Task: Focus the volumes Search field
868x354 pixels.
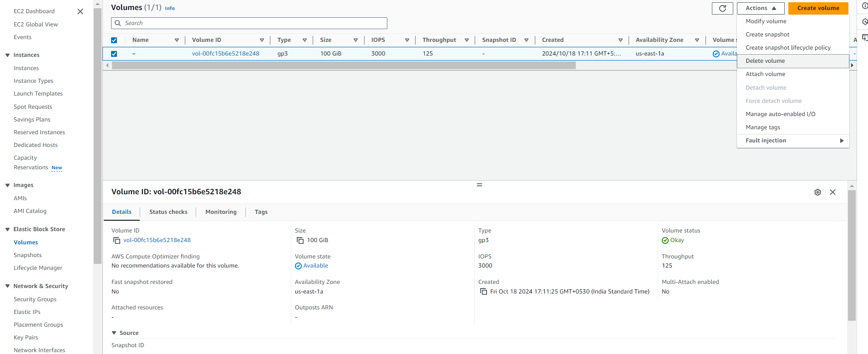Action: pyautogui.click(x=249, y=23)
